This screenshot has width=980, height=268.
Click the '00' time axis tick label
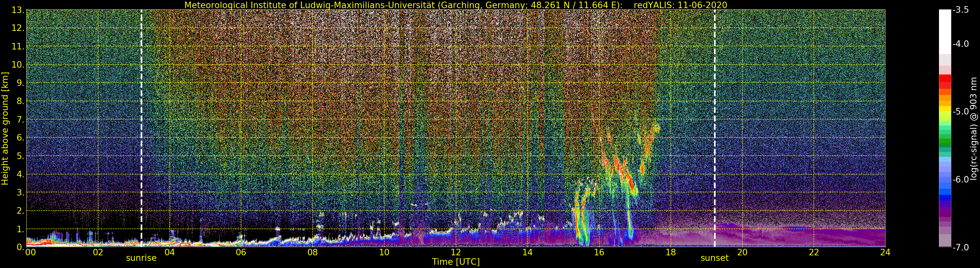tap(30, 252)
